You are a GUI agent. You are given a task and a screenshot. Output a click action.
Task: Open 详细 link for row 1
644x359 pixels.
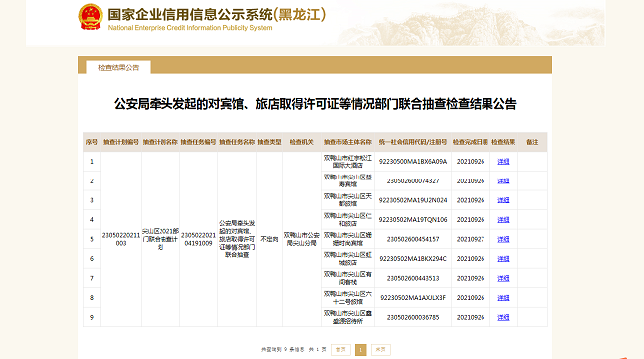[503, 162]
